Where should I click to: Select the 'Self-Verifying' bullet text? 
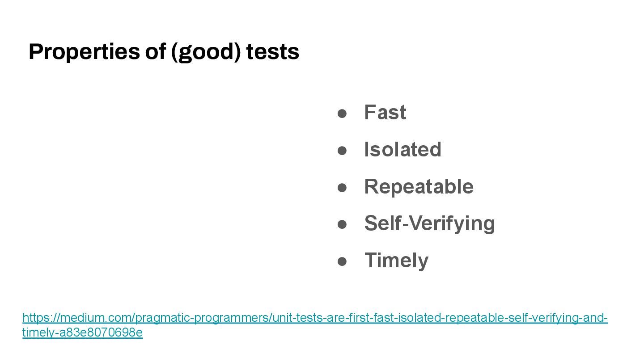[x=429, y=223]
